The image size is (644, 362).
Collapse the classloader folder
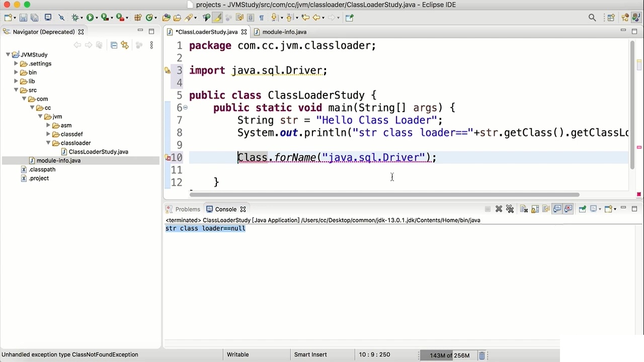click(48, 143)
